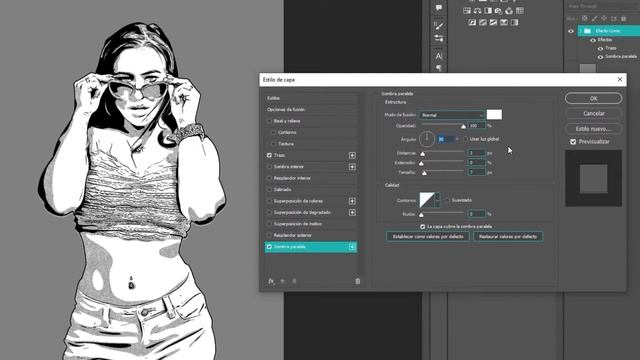The image size is (640, 360).
Task: Enable the Contorno sub-effect checkbox
Action: click(273, 133)
